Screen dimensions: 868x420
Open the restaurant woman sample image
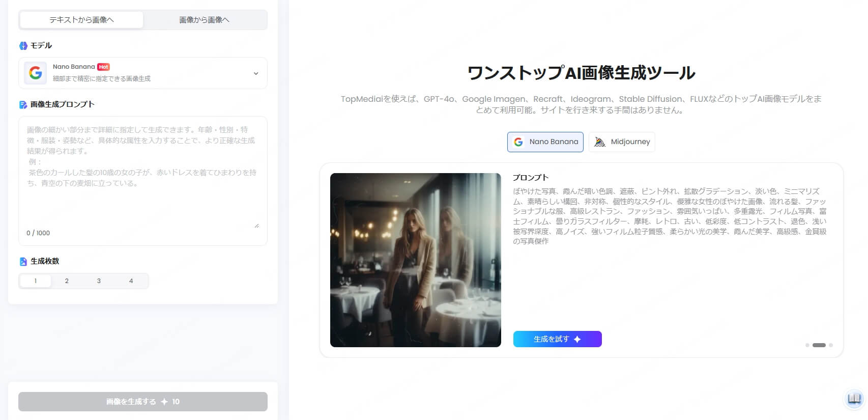tap(416, 260)
